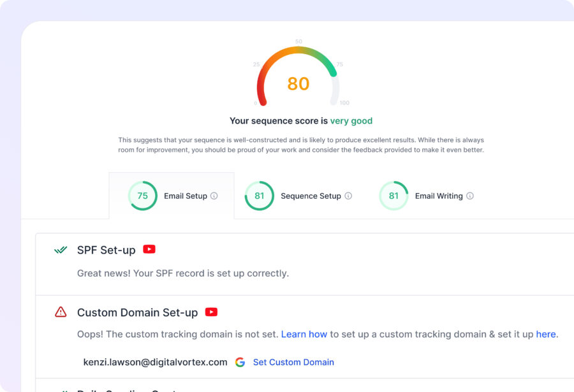
Task: Click the 75 score ring for Email Setup
Action: pyautogui.click(x=143, y=196)
